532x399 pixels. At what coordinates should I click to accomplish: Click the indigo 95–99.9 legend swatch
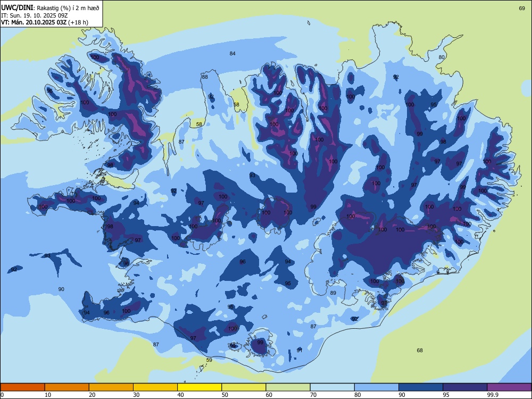coord(465,387)
